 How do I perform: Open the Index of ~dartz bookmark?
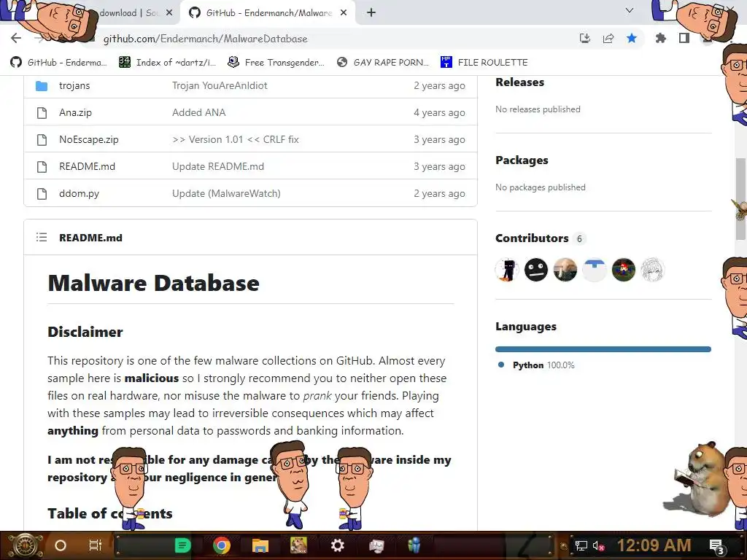pyautogui.click(x=168, y=63)
